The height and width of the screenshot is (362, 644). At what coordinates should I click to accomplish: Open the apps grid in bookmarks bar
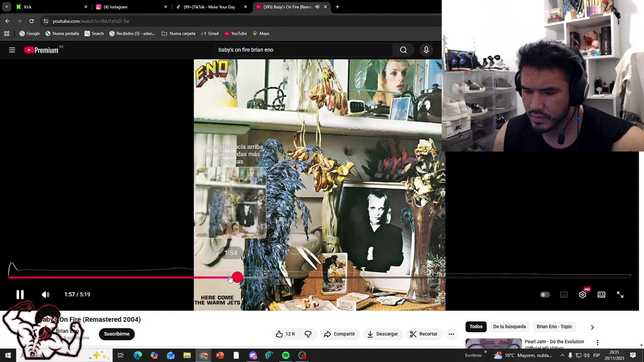point(7,34)
